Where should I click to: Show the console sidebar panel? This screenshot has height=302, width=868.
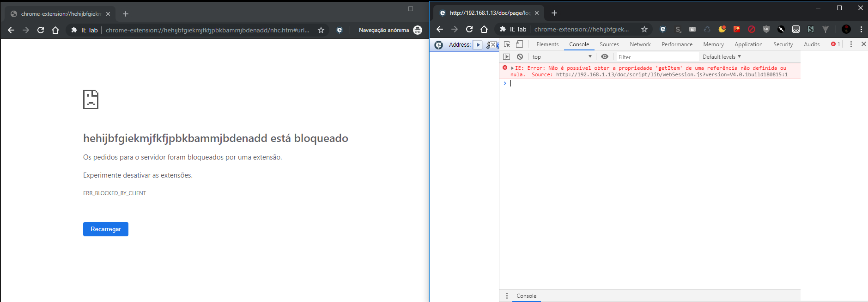pyautogui.click(x=506, y=57)
